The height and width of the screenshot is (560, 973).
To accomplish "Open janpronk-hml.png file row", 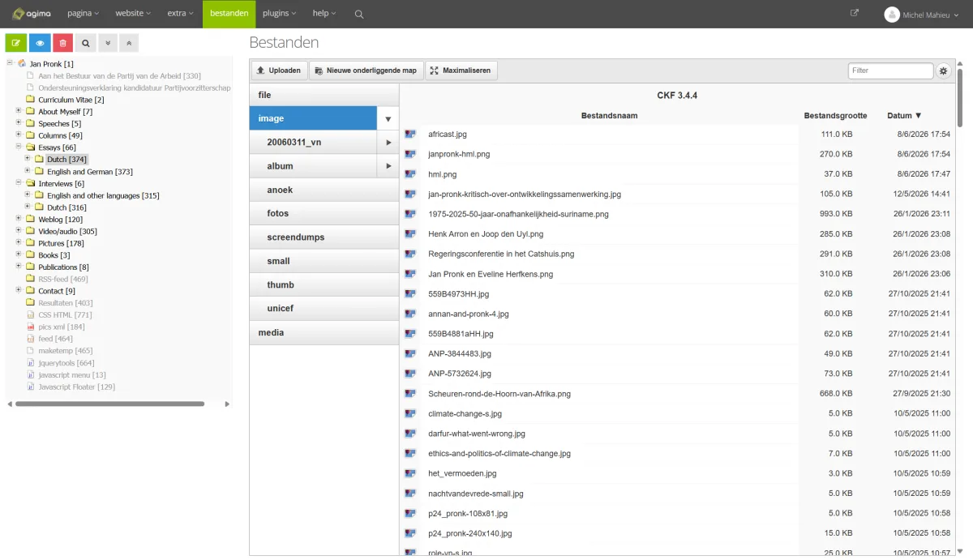I will click(x=679, y=154).
